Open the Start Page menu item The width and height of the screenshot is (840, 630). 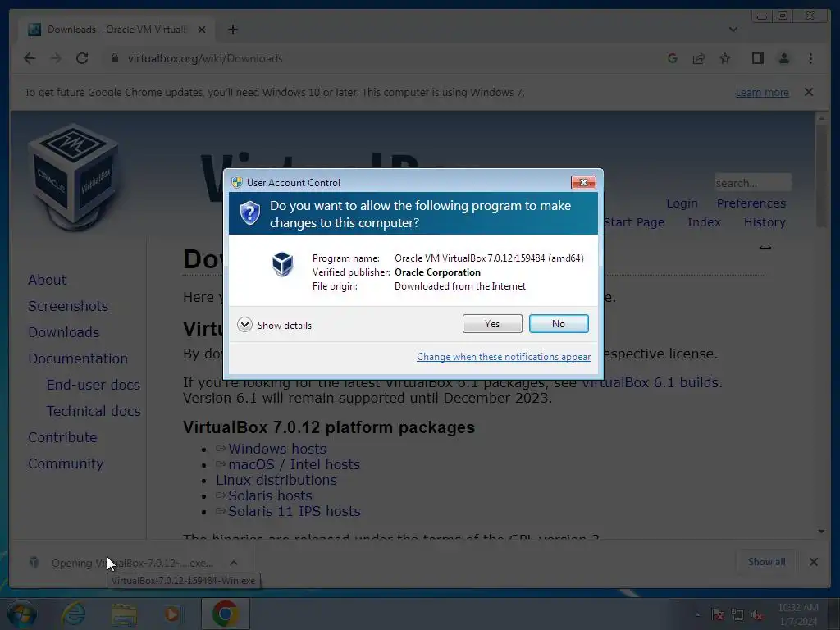click(x=634, y=222)
